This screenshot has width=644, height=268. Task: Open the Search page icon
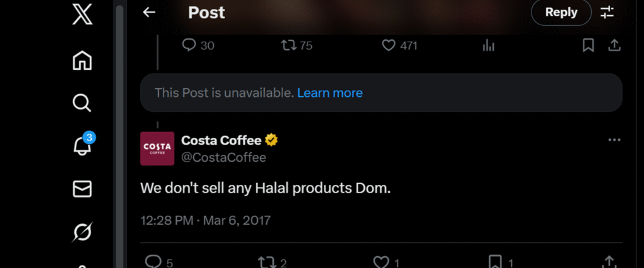click(x=82, y=103)
